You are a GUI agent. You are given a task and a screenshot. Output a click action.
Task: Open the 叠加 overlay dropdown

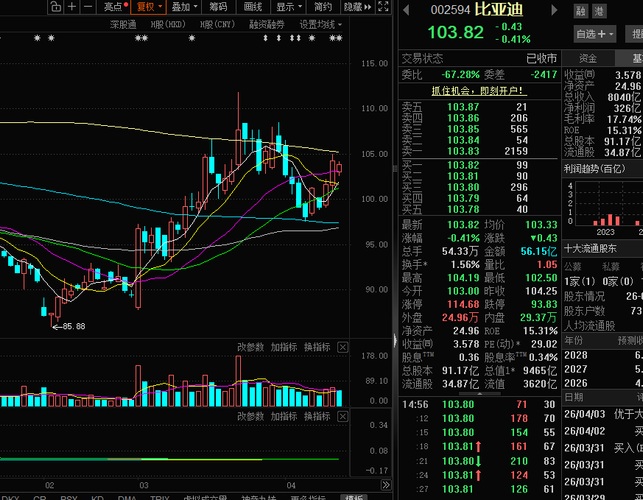(x=185, y=7)
